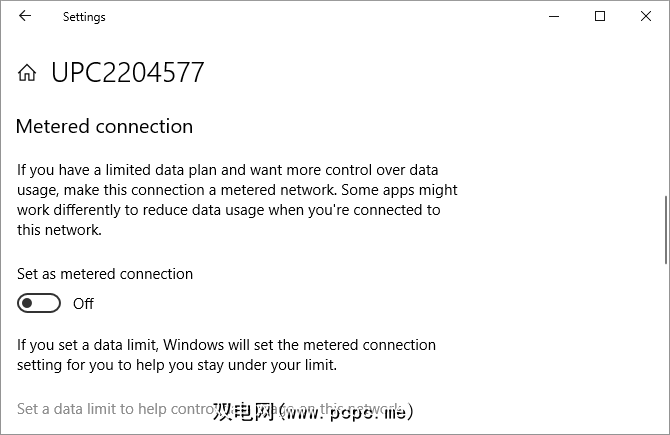This screenshot has width=670, height=435.
Task: Click the scrollbar track below the thumb
Action: click(665, 340)
